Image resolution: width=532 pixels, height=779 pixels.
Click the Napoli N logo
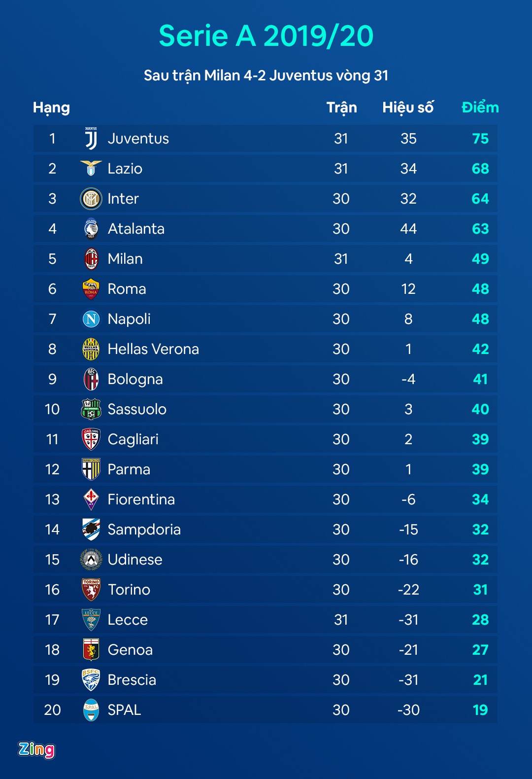91,319
